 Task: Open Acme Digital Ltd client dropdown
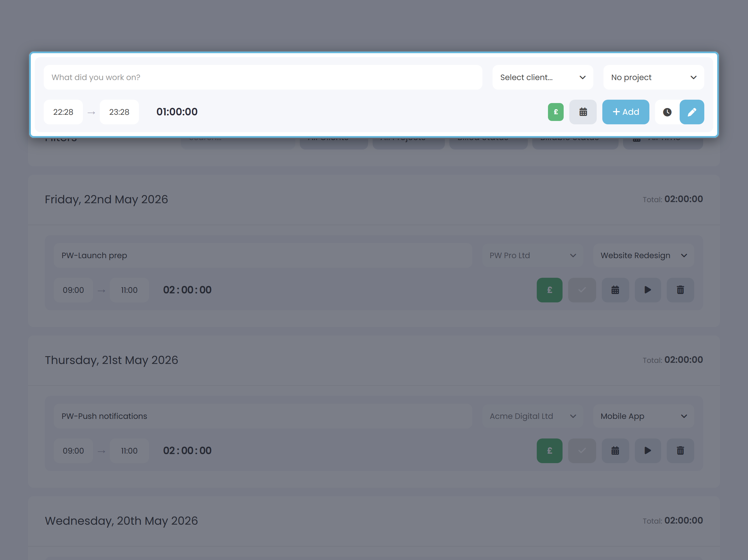tap(533, 416)
